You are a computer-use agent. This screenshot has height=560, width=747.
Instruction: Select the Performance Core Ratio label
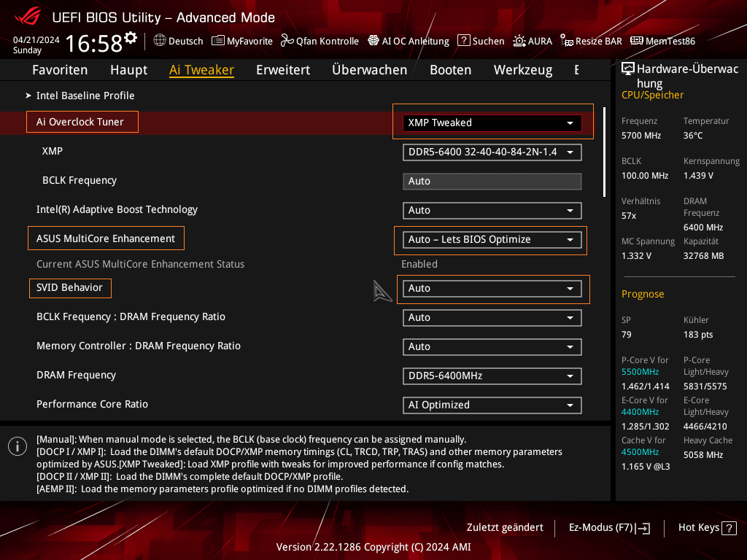[93, 404]
